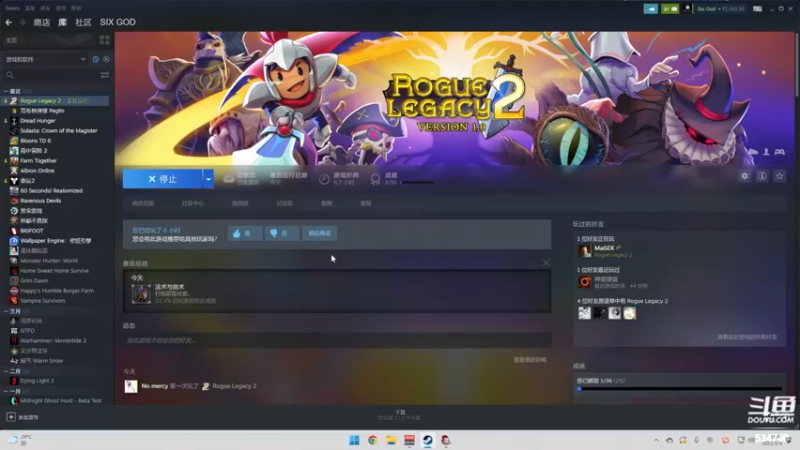Open the Windows Start menu
800x450 pixels.
tap(354, 440)
